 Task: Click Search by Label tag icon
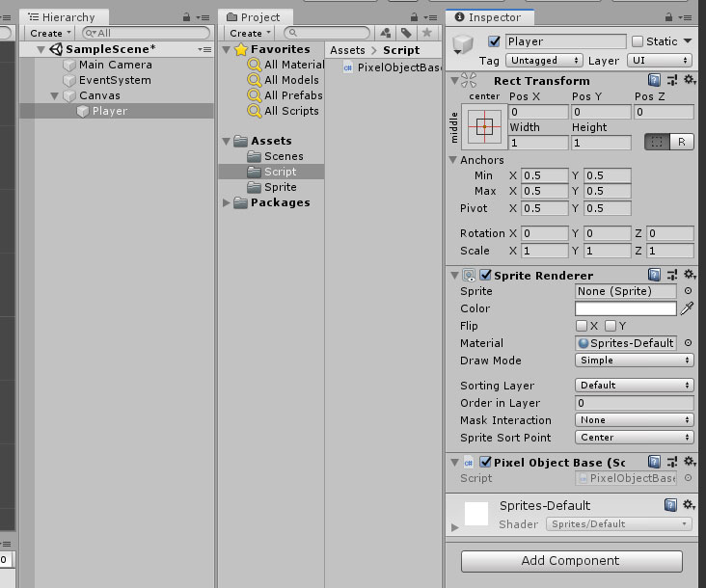click(x=406, y=33)
